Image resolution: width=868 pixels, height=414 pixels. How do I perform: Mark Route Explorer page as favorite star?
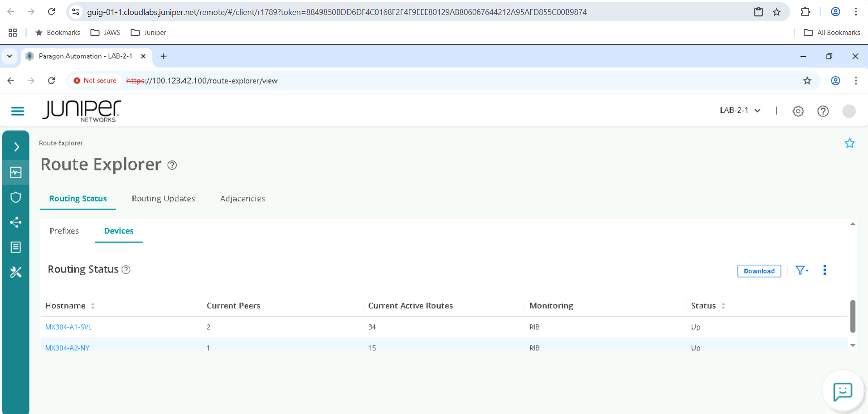click(x=849, y=143)
